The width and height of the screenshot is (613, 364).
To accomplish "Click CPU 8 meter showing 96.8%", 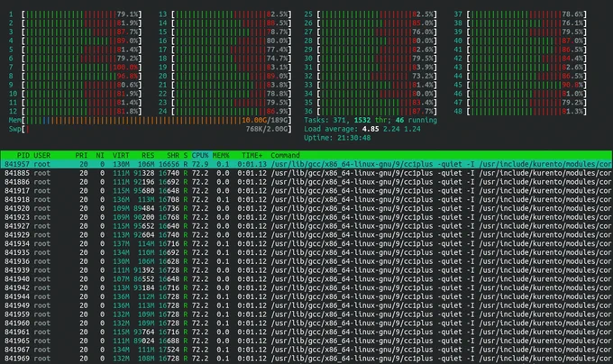I will pyautogui.click(x=75, y=77).
